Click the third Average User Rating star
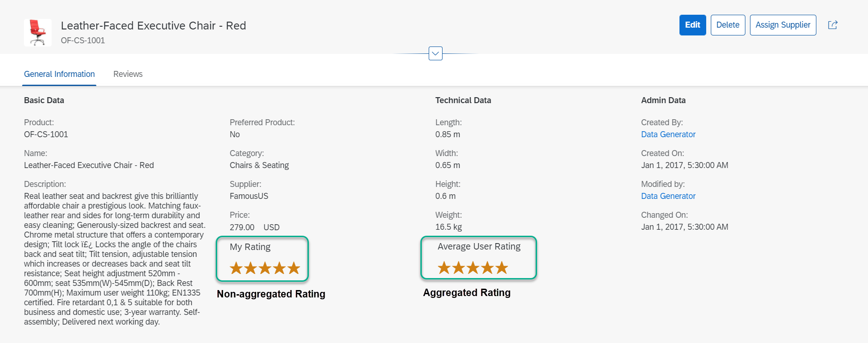Viewport: 868px width, 343px height. click(x=473, y=267)
